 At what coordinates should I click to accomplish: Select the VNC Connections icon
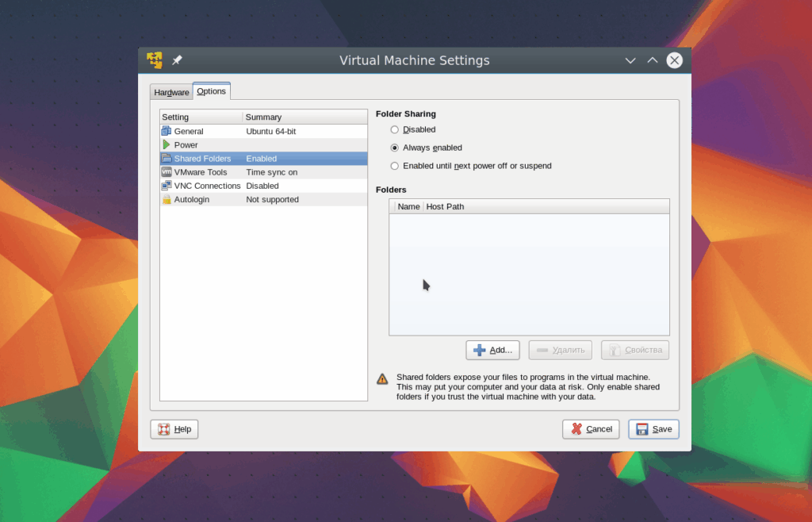pos(167,186)
